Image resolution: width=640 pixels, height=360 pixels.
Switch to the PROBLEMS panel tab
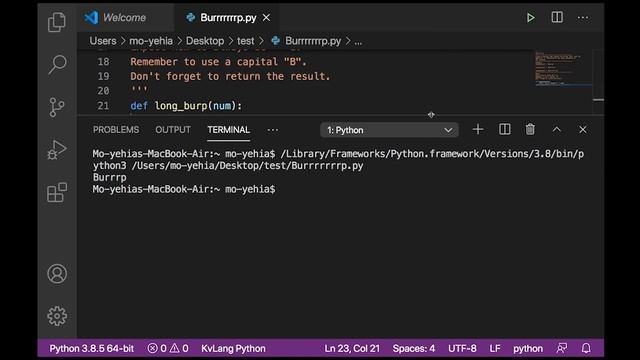[x=116, y=130]
